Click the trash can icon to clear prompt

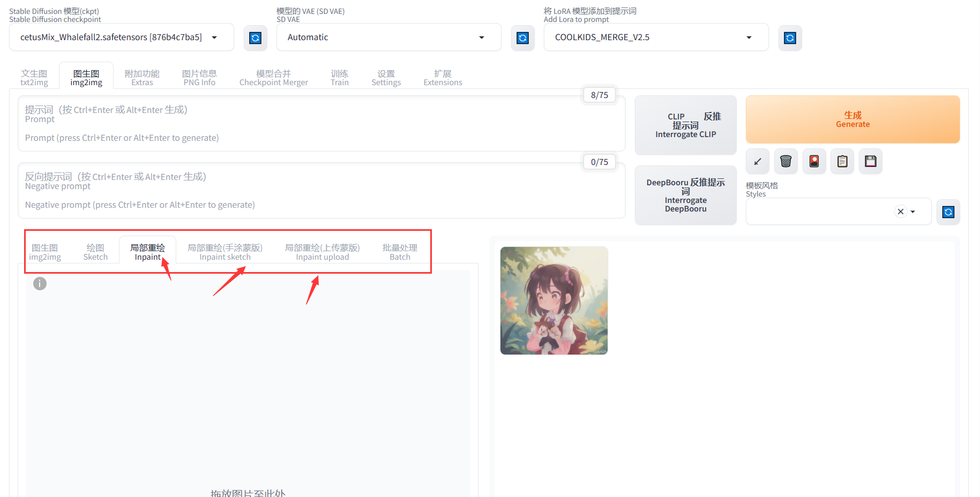[x=786, y=161]
